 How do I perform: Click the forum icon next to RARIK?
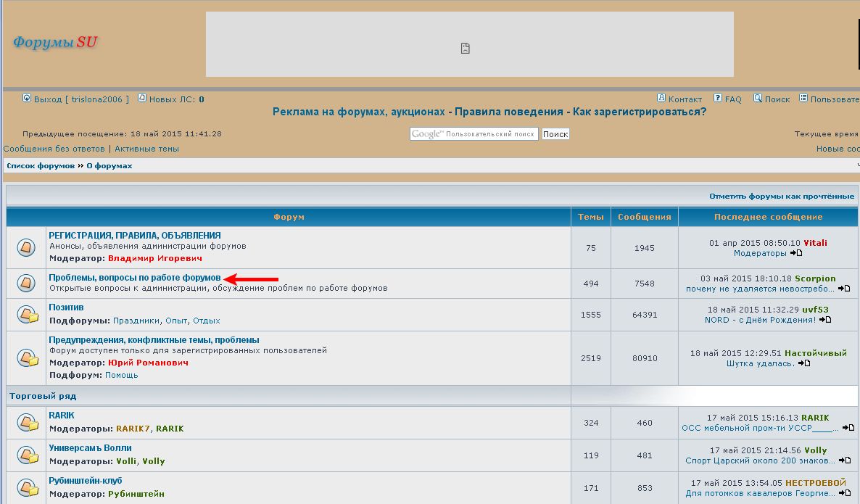click(27, 422)
